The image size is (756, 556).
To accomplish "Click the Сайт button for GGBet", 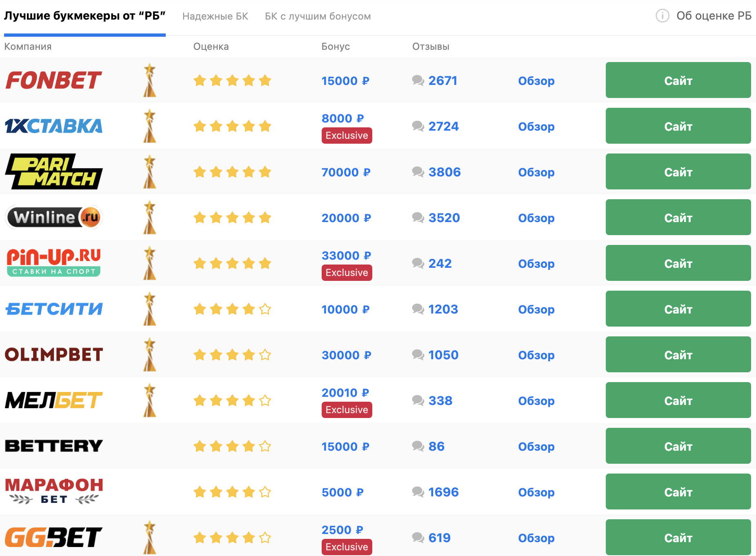I will click(678, 537).
